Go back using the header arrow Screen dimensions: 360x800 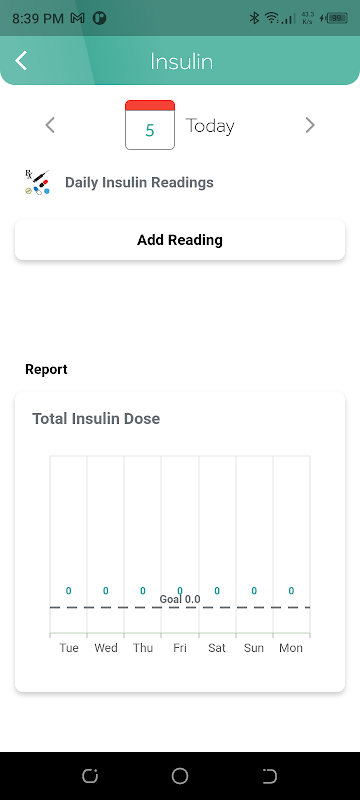click(21, 61)
